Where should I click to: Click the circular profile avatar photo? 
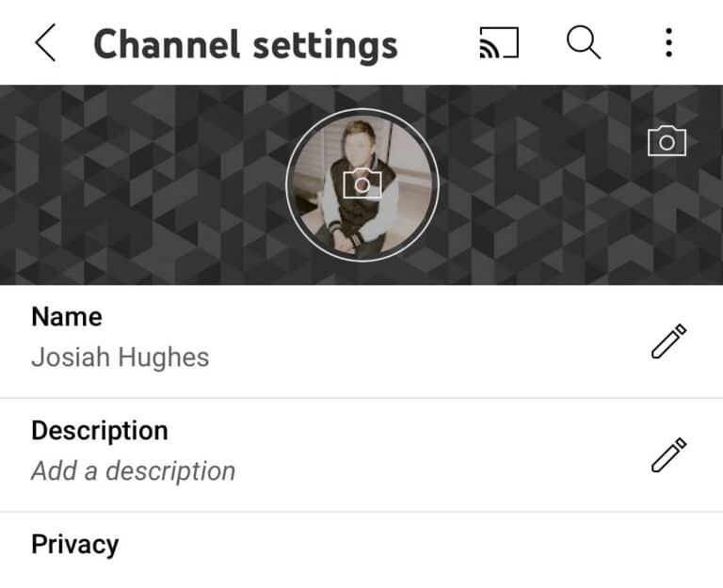point(362,184)
